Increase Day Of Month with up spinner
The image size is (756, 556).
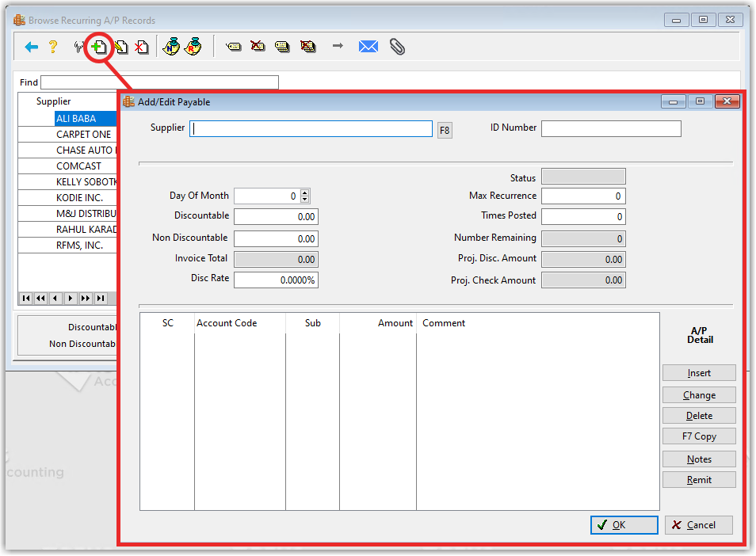click(x=305, y=192)
